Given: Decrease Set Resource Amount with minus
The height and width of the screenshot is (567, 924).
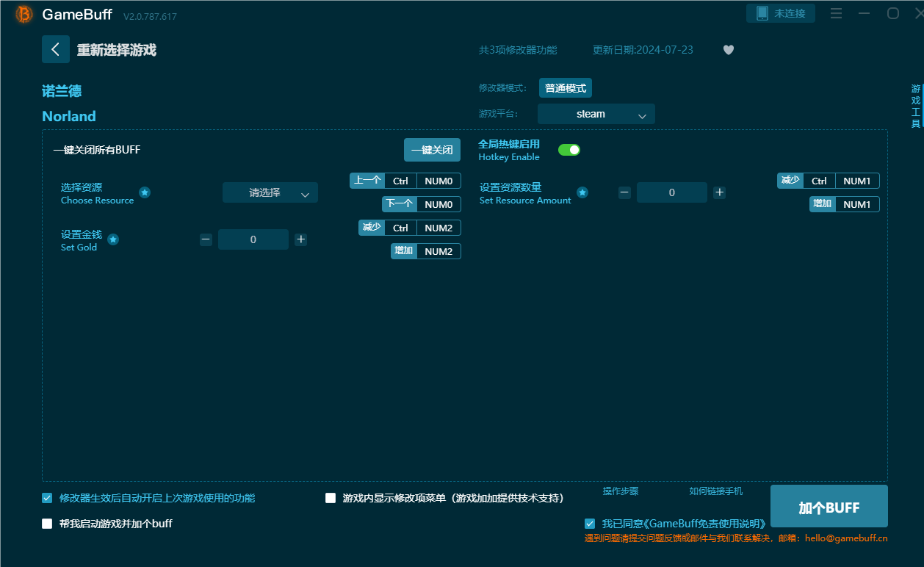Looking at the screenshot, I should [624, 192].
